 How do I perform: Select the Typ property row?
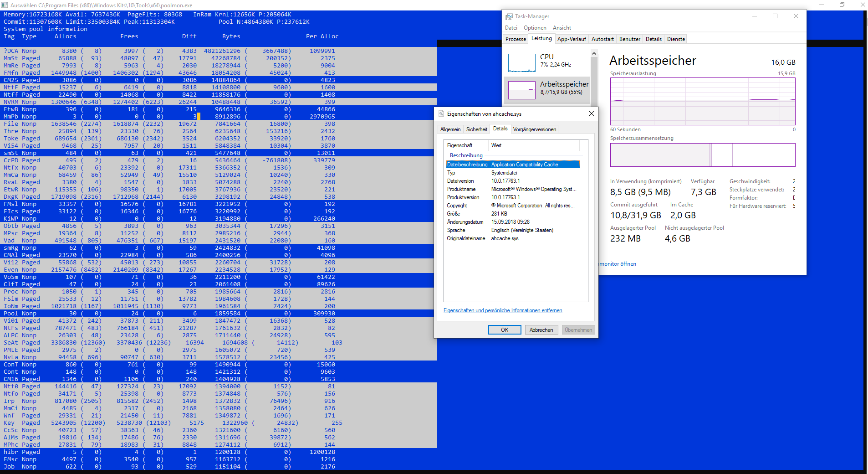[513, 173]
